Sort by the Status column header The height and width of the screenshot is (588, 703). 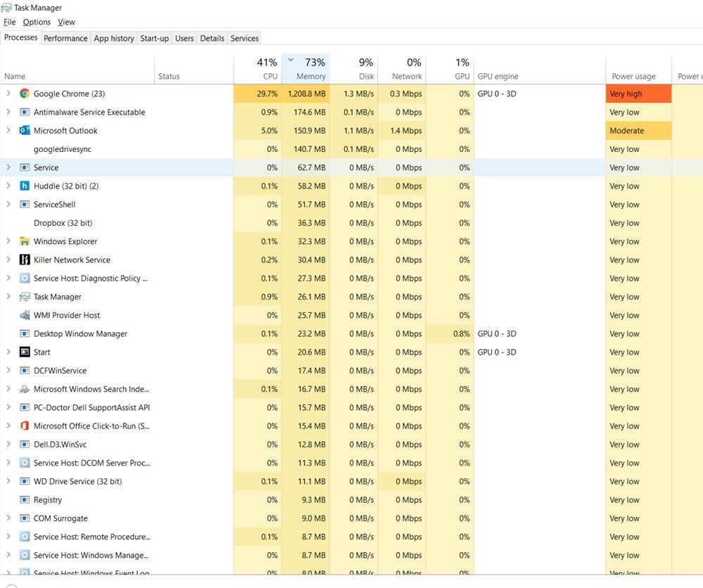click(x=194, y=70)
